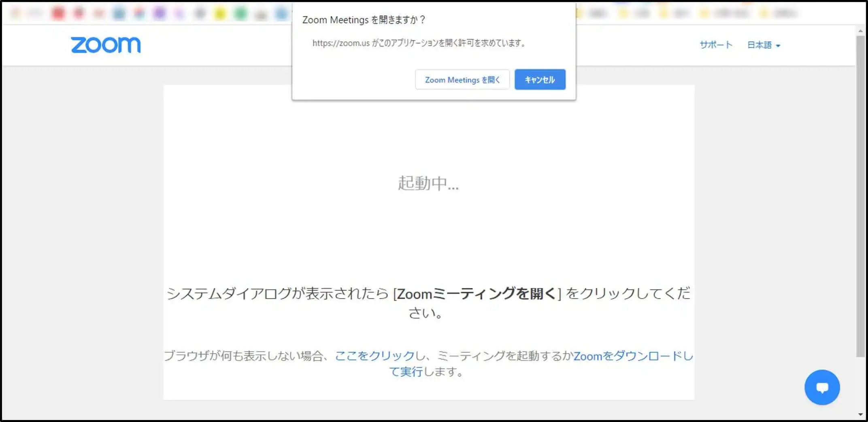Click the blue 'キャンセル' button in the dialog

[x=540, y=80]
